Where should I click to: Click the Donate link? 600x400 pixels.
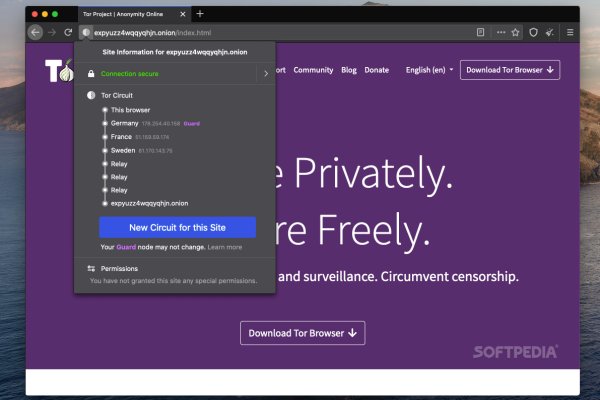pos(377,70)
